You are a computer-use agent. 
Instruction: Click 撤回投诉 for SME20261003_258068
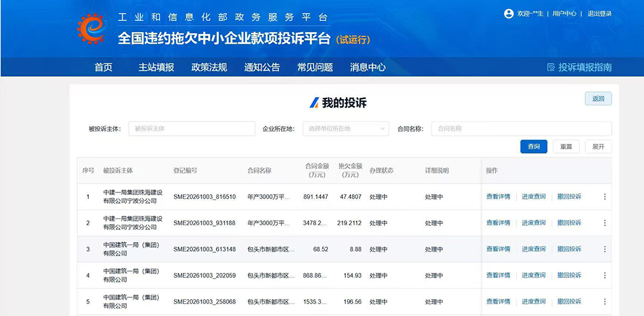point(569,302)
